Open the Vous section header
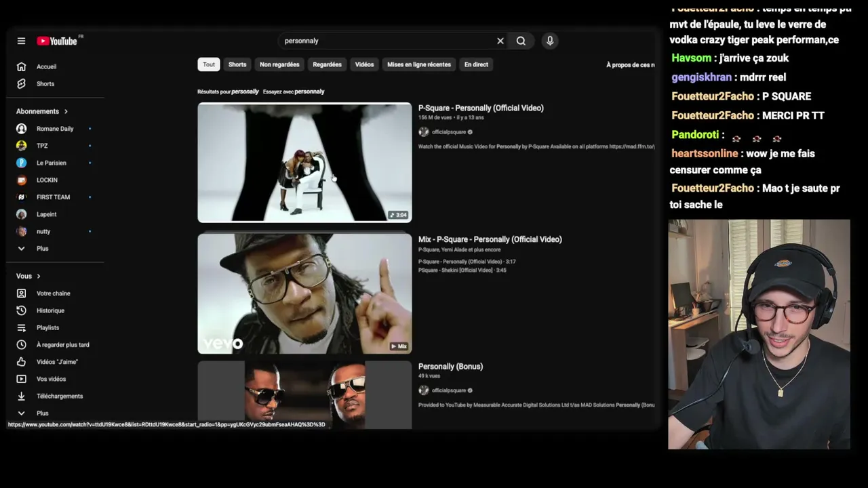The width and height of the screenshot is (868, 488). click(28, 276)
